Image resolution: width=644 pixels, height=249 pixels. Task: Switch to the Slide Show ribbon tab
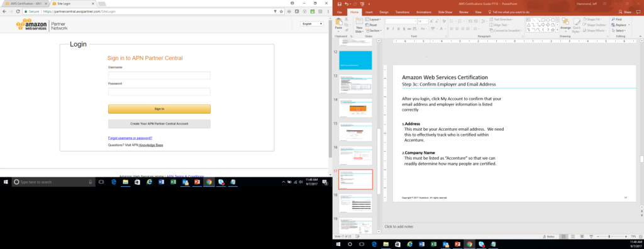[446, 13]
